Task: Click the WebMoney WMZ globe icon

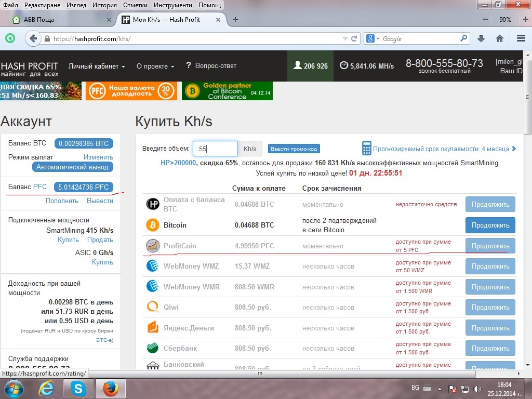Action: point(153,266)
